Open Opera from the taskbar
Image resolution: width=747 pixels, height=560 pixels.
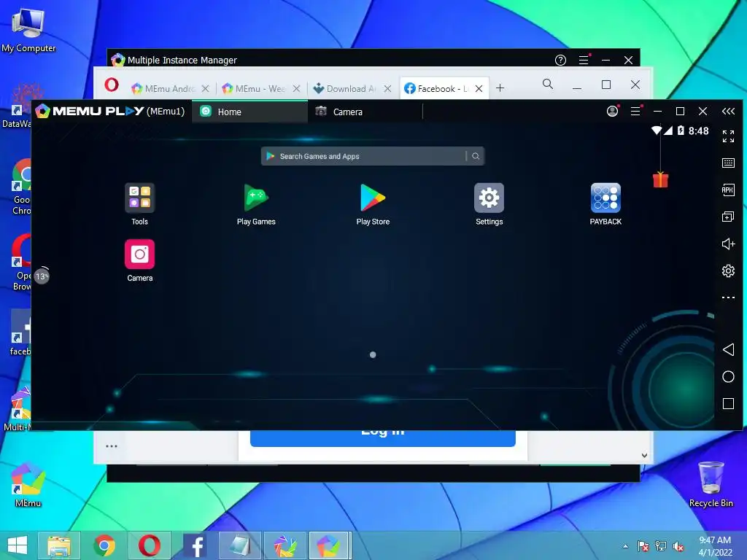149,545
